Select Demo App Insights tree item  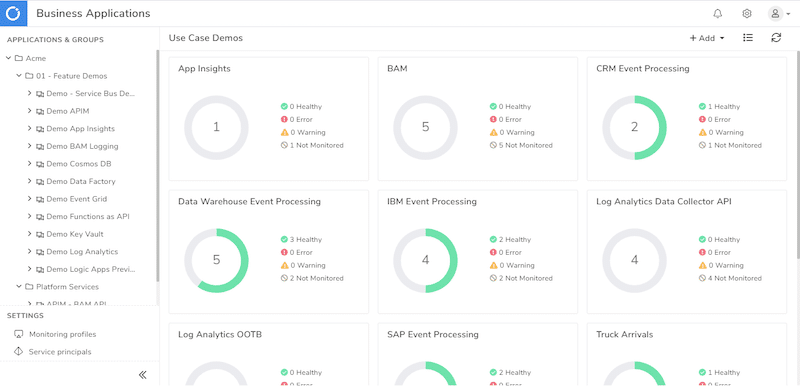81,128
